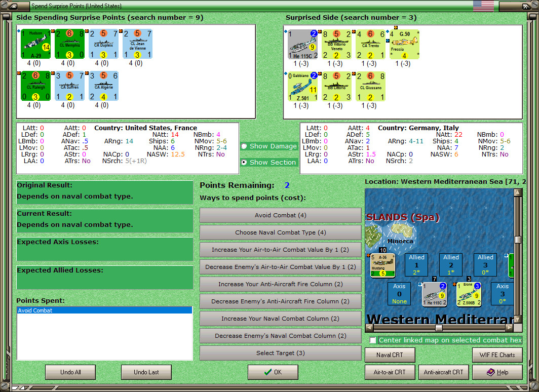Select the CL Giussano ship counter
The image size is (539, 392).
pyautogui.click(x=371, y=87)
